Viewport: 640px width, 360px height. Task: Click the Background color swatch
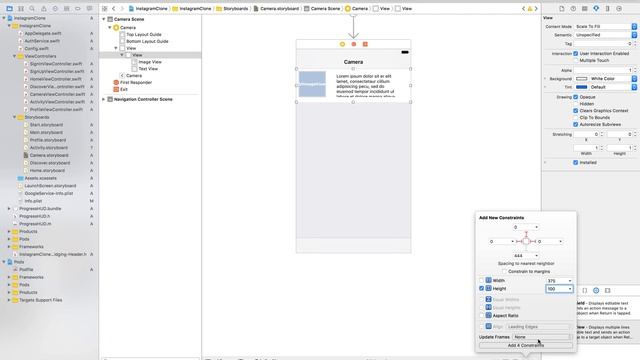click(581, 78)
